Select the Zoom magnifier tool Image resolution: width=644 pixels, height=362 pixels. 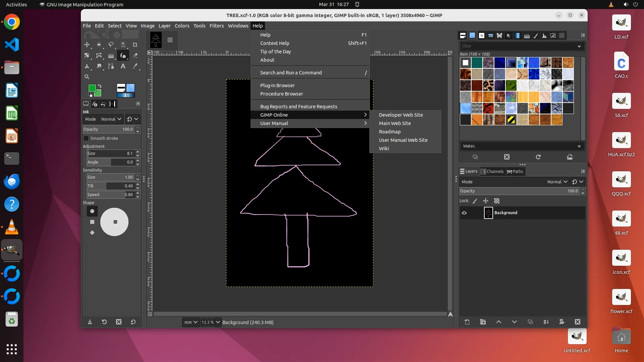87,77
